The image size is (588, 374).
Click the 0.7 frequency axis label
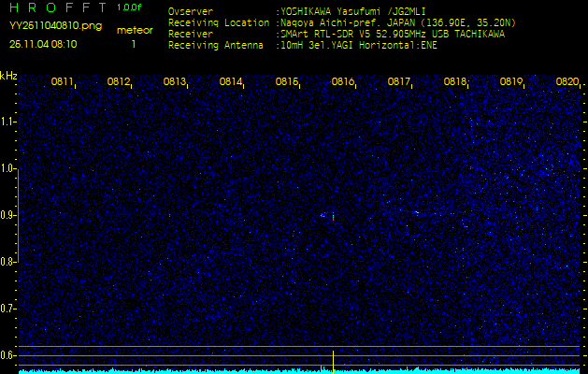click(x=8, y=308)
